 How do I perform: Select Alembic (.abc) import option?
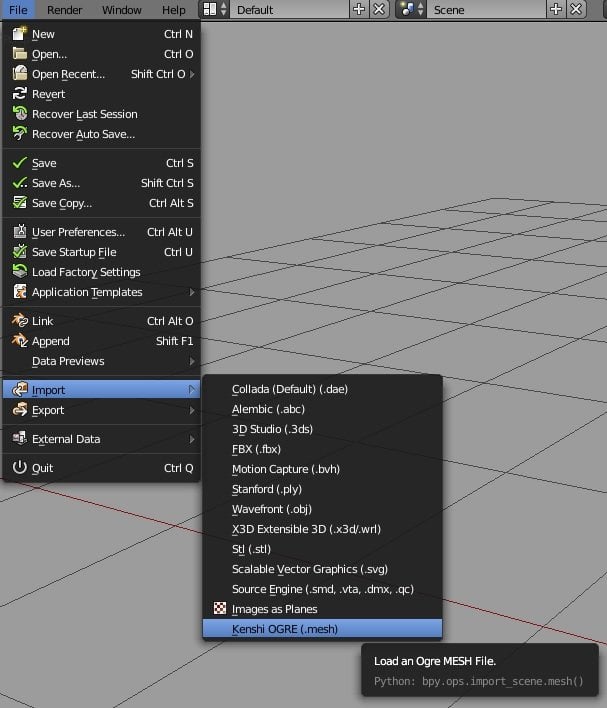click(322, 409)
